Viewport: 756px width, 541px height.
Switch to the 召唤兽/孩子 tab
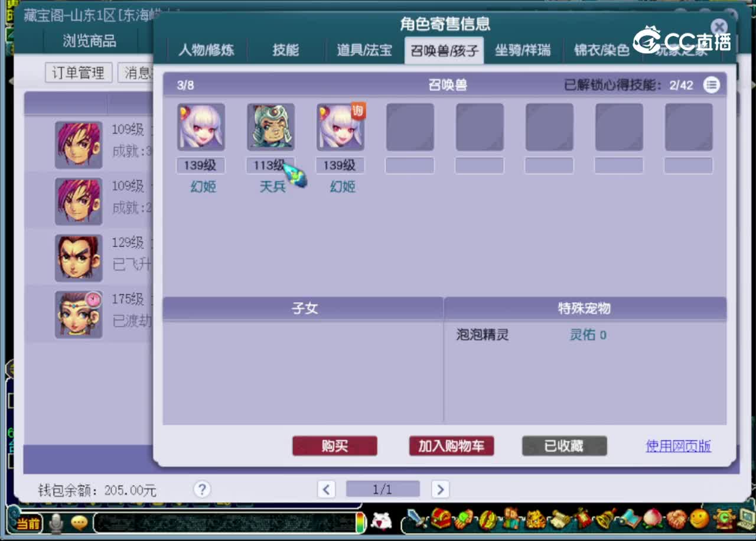point(444,50)
